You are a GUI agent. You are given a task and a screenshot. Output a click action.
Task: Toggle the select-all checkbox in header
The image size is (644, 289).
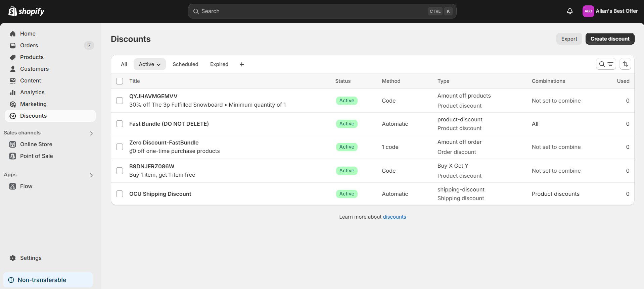120,81
